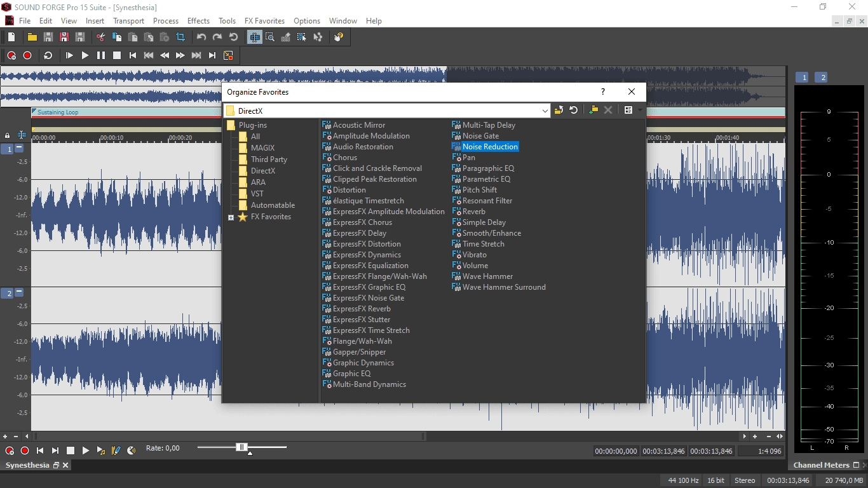Select the Multi-Band Dynamics plug-in
Viewport: 868px width, 488px height.
pyautogui.click(x=364, y=384)
